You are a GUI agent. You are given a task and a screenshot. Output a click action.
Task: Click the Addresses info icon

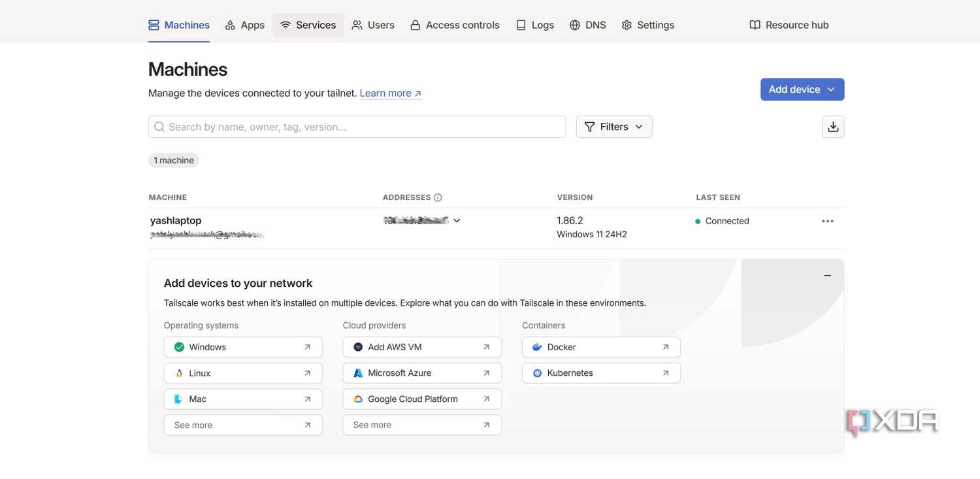(438, 197)
